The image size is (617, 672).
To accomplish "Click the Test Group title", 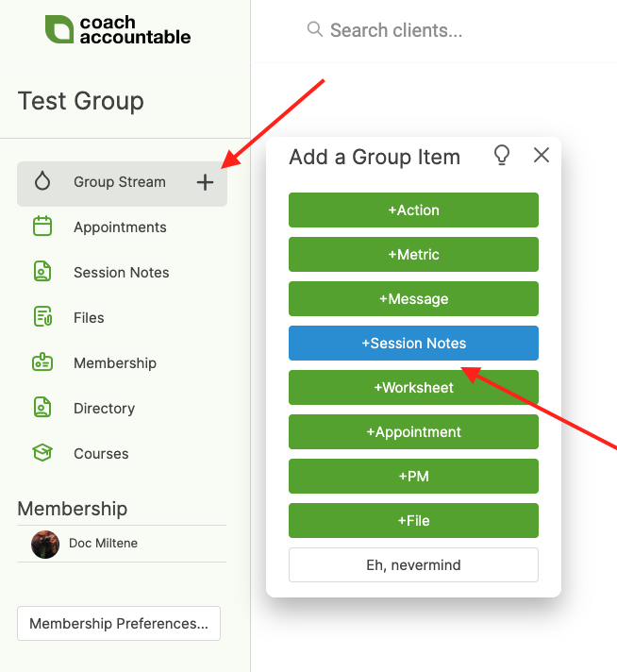I will 80,101.
